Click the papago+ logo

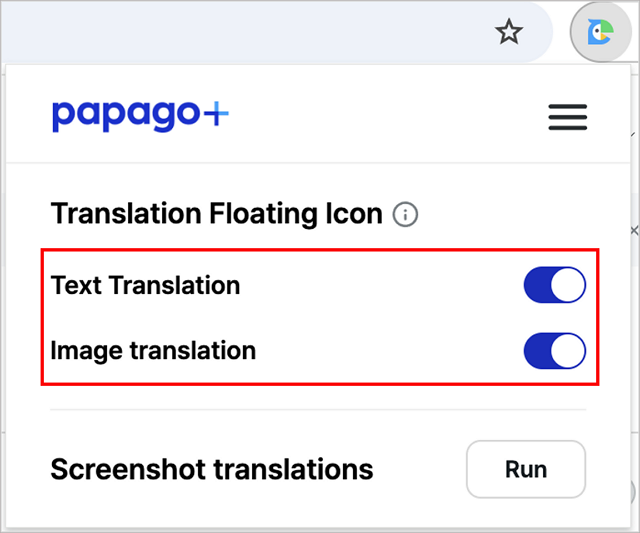pos(140,116)
